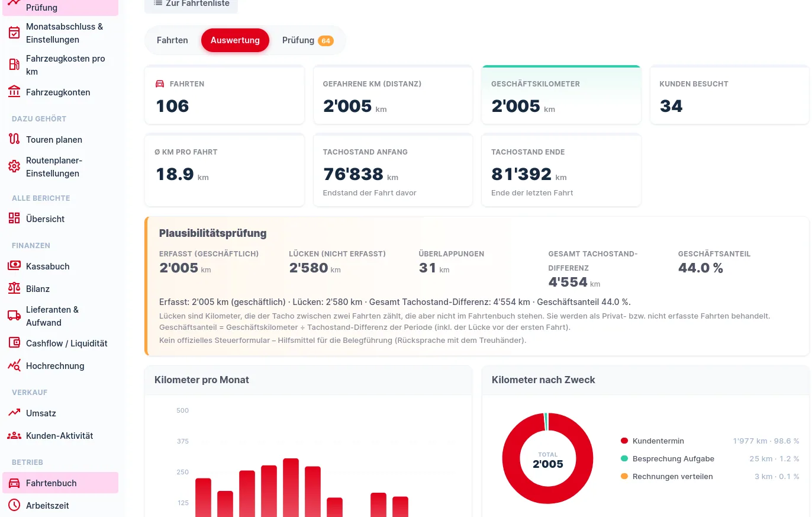Click the bank icon beside Fahrzeugkonten

[x=14, y=92]
